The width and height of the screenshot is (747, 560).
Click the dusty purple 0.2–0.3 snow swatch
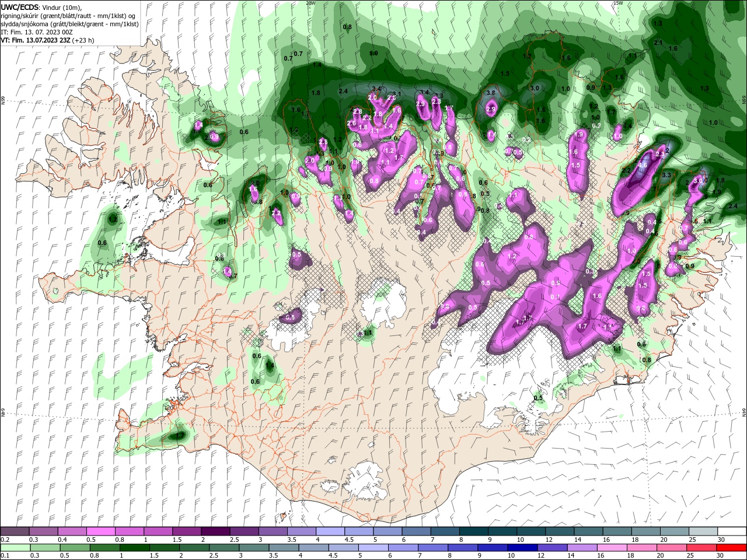(x=15, y=531)
